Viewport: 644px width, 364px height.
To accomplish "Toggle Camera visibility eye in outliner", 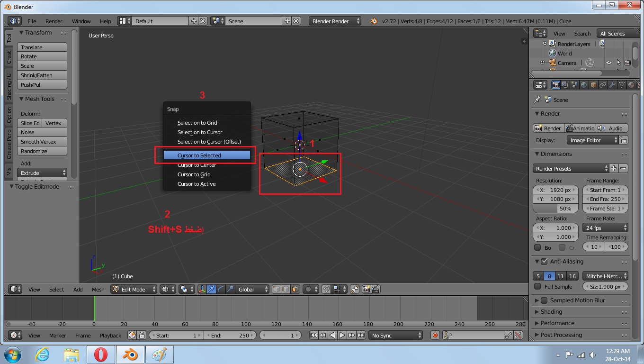I will 609,63.
